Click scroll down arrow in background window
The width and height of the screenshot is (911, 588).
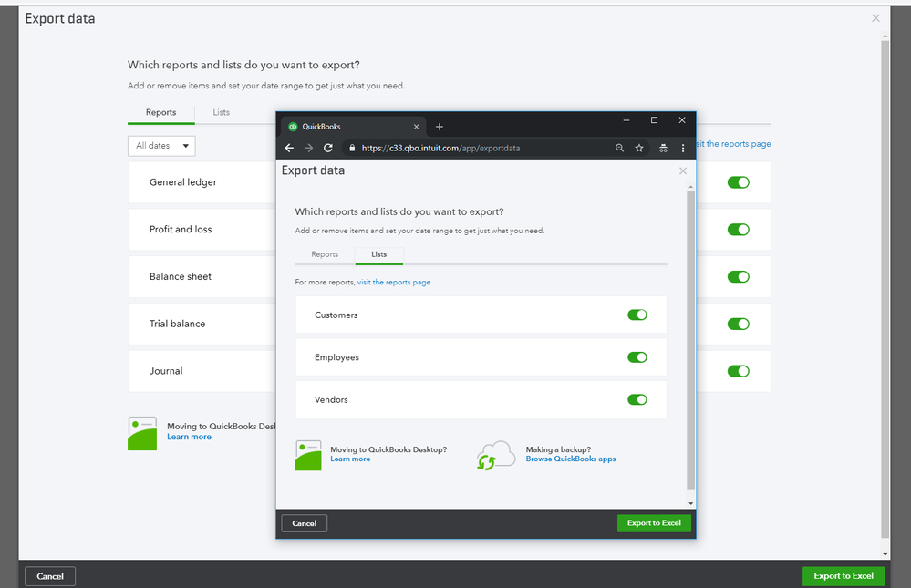tap(885, 554)
